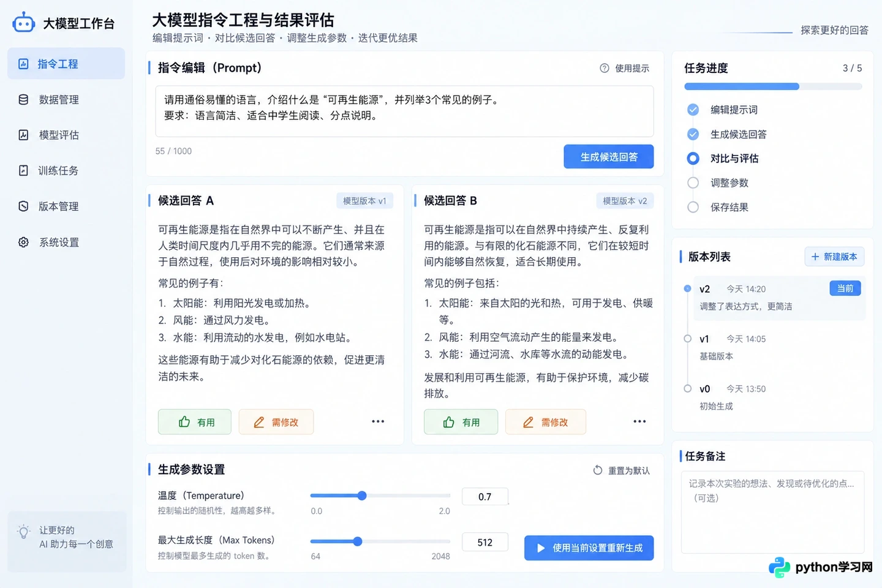
Task: Click the checked 编辑提示词 step circle
Action: point(693,110)
